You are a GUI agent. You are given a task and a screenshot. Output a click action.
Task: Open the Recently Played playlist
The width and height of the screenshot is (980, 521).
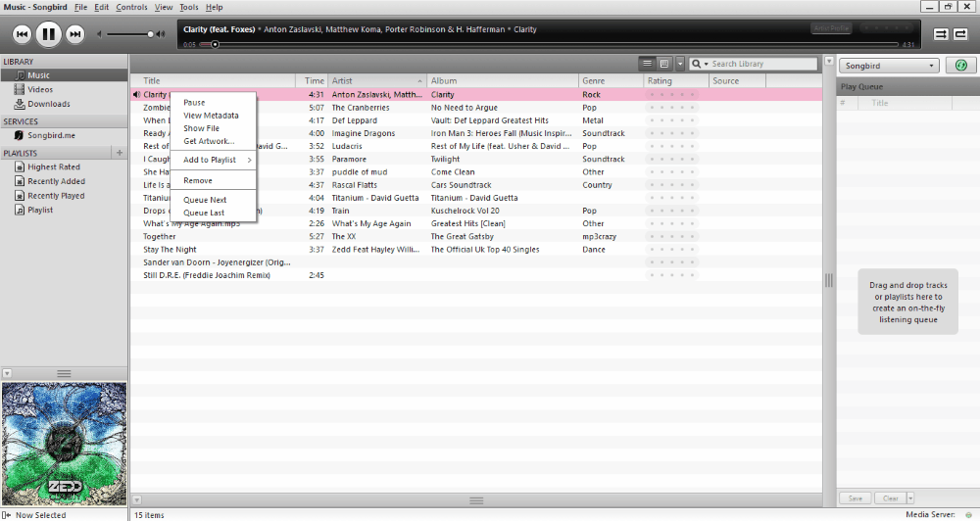tap(64, 196)
